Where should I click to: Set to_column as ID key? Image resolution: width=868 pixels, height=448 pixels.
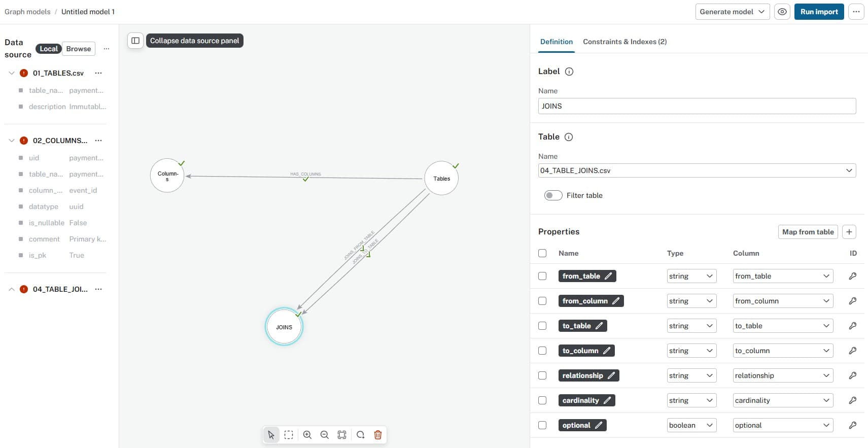click(x=853, y=351)
